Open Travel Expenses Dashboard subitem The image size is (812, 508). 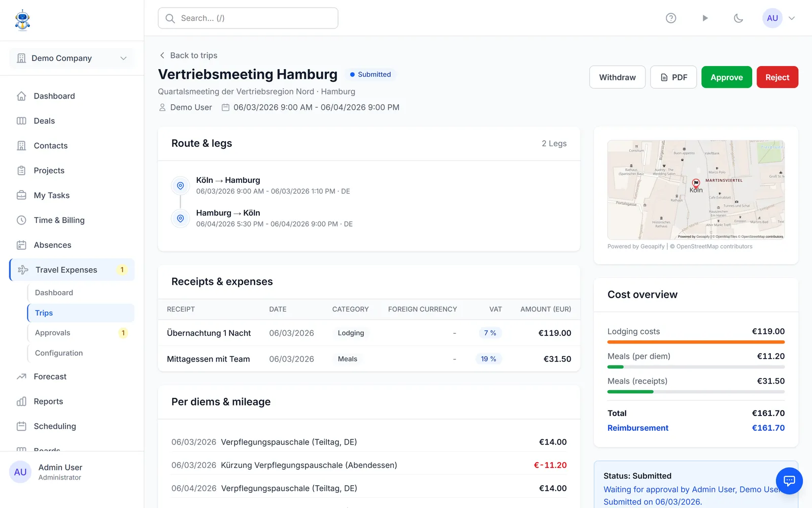[x=81, y=293]
